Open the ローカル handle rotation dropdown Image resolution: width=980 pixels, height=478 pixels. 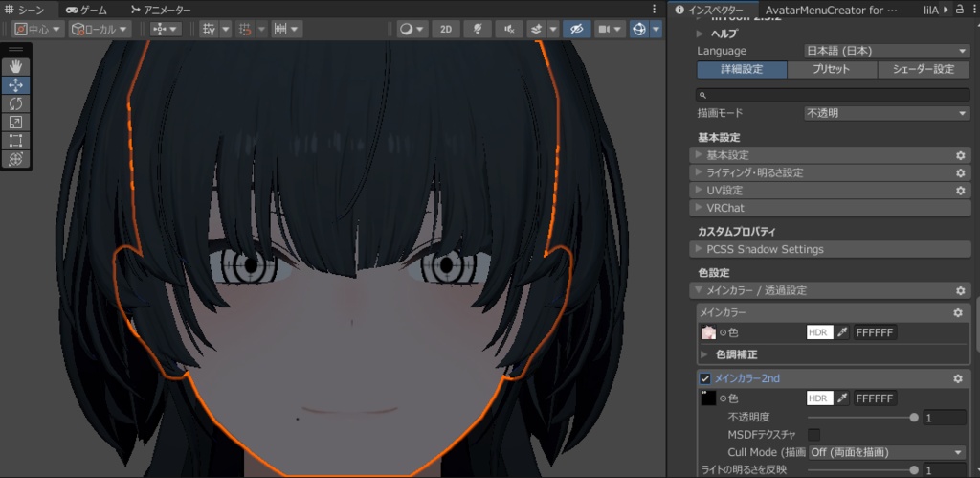[100, 29]
